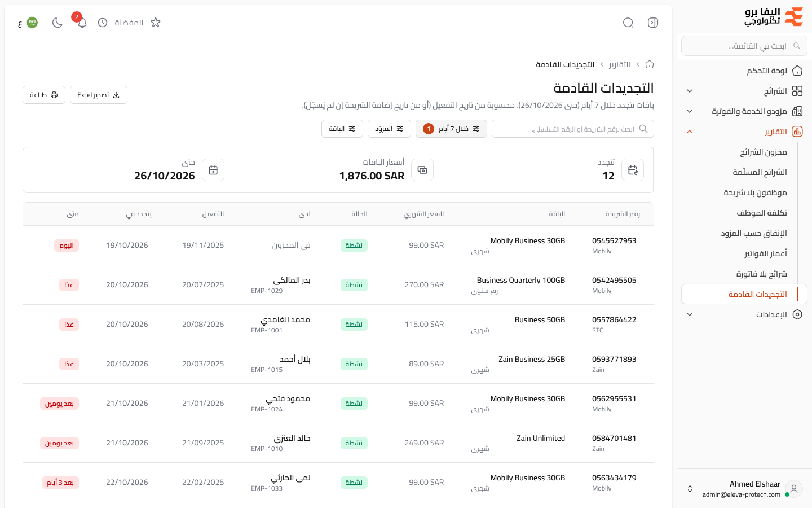Click the Alpha Pro Technology logo

point(774,17)
